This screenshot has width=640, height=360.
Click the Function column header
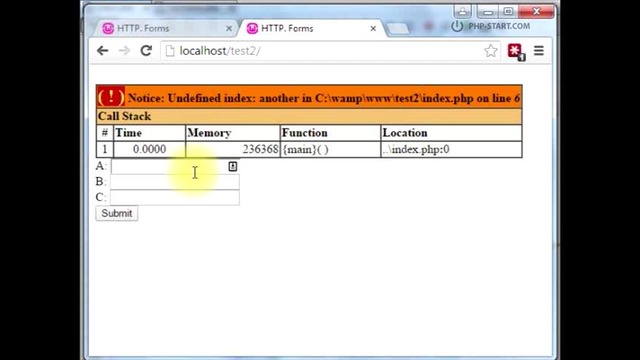(330, 133)
